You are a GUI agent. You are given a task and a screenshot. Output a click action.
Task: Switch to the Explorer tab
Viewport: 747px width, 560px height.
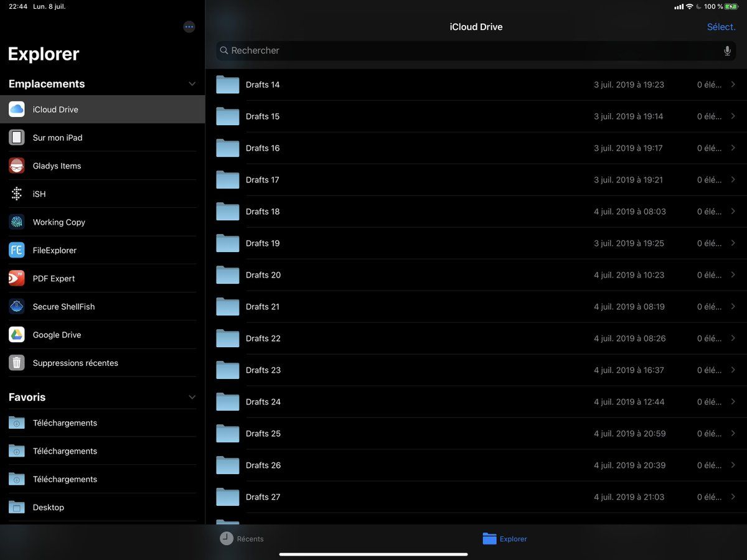505,539
